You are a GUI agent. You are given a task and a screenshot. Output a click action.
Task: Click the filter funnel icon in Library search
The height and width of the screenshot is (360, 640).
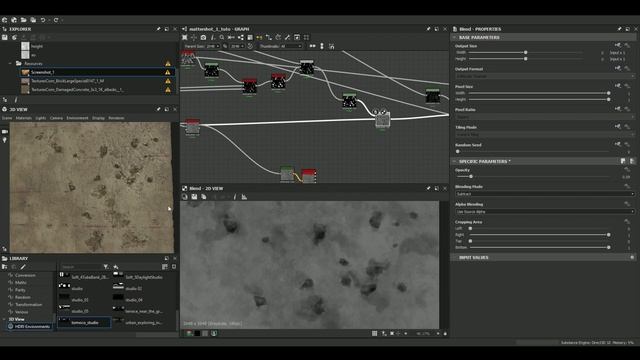point(106,267)
